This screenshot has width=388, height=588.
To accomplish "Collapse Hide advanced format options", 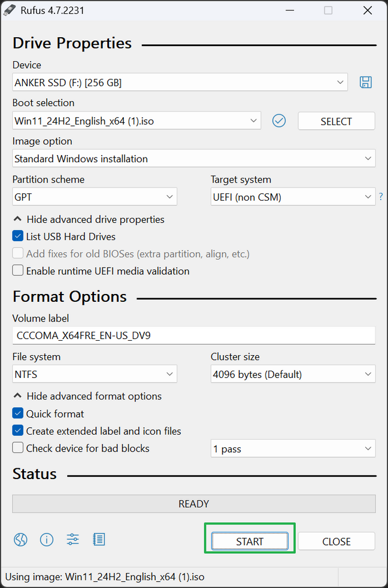I will click(87, 396).
